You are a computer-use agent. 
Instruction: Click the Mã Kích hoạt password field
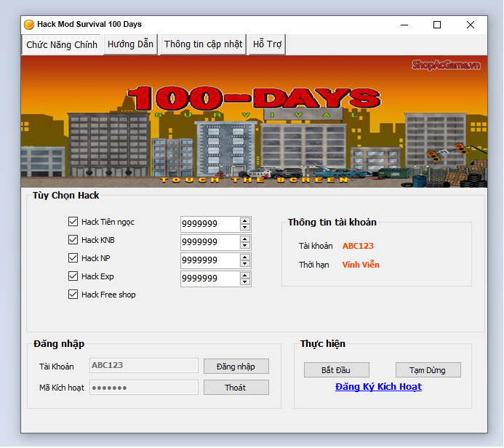click(x=144, y=388)
